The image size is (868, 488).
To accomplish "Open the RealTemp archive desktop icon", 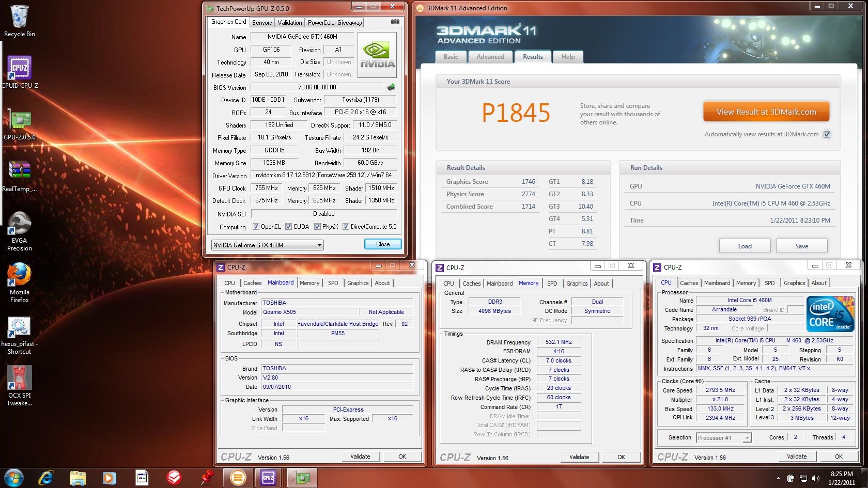I will click(x=20, y=176).
